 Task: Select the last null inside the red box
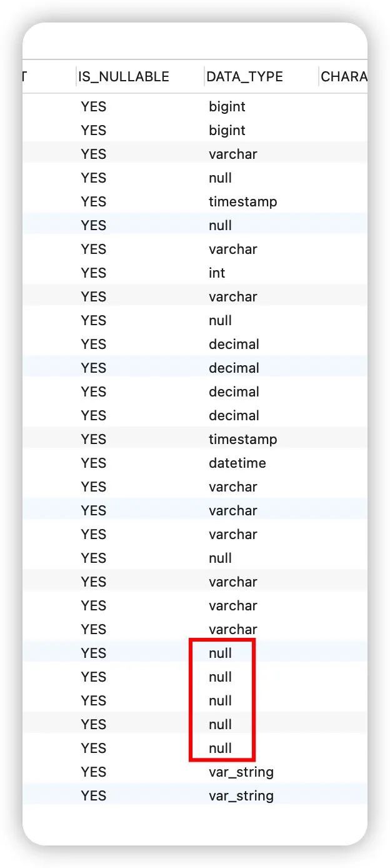[221, 748]
